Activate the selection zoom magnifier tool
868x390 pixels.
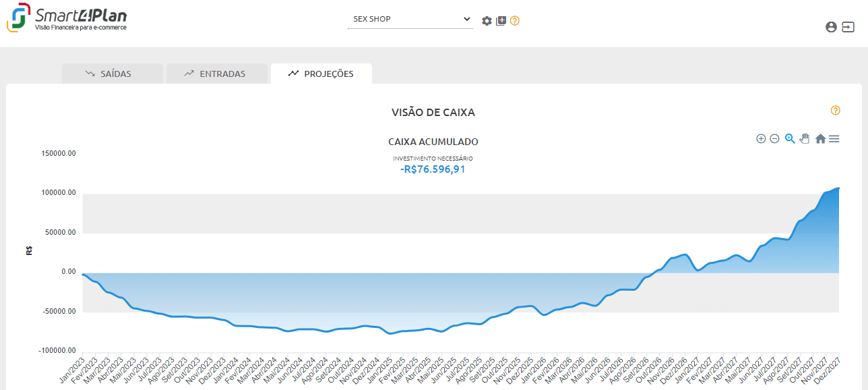790,139
